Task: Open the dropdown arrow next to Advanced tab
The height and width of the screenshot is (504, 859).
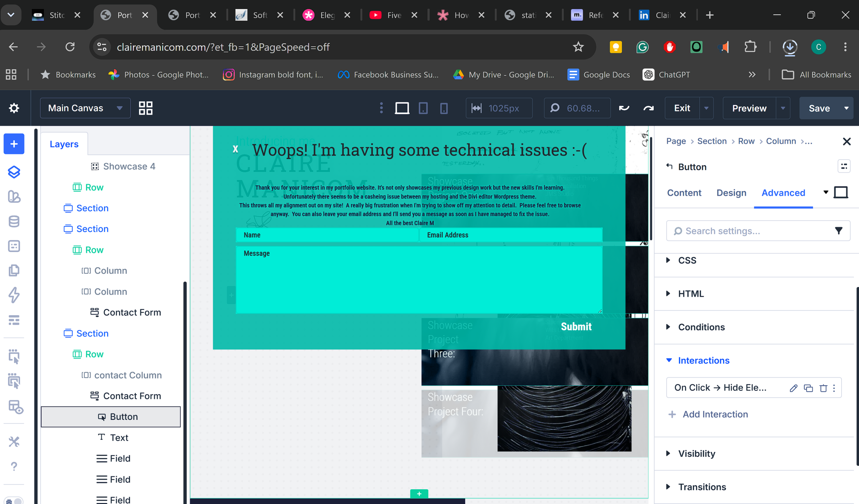Action: point(825,192)
